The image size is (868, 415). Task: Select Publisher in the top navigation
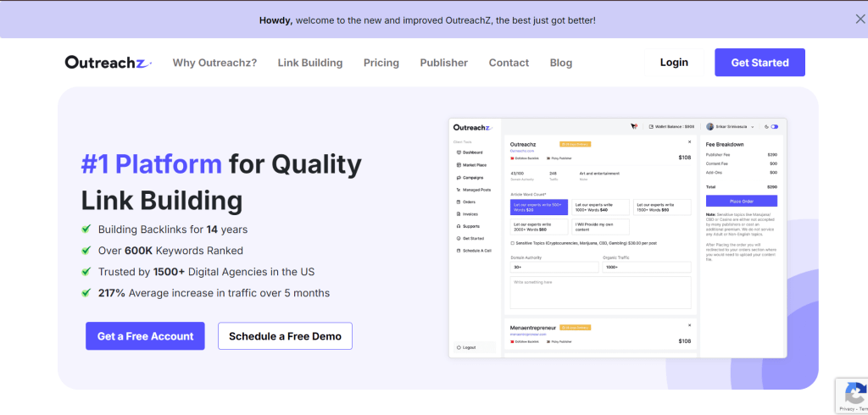tap(444, 63)
